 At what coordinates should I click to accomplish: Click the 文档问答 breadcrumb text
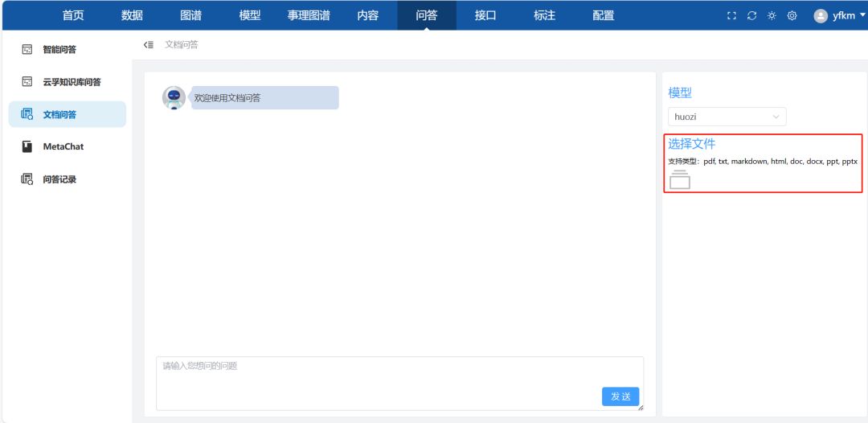[182, 45]
